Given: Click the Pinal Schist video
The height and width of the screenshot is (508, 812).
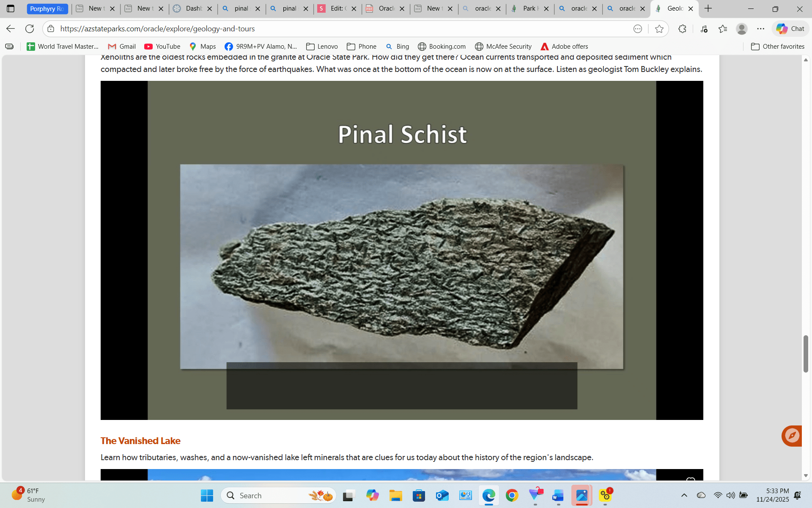Looking at the screenshot, I should click(402, 250).
